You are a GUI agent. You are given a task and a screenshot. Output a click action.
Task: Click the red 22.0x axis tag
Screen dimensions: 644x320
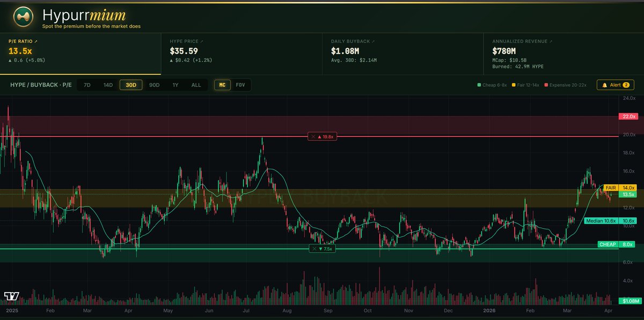click(x=628, y=116)
